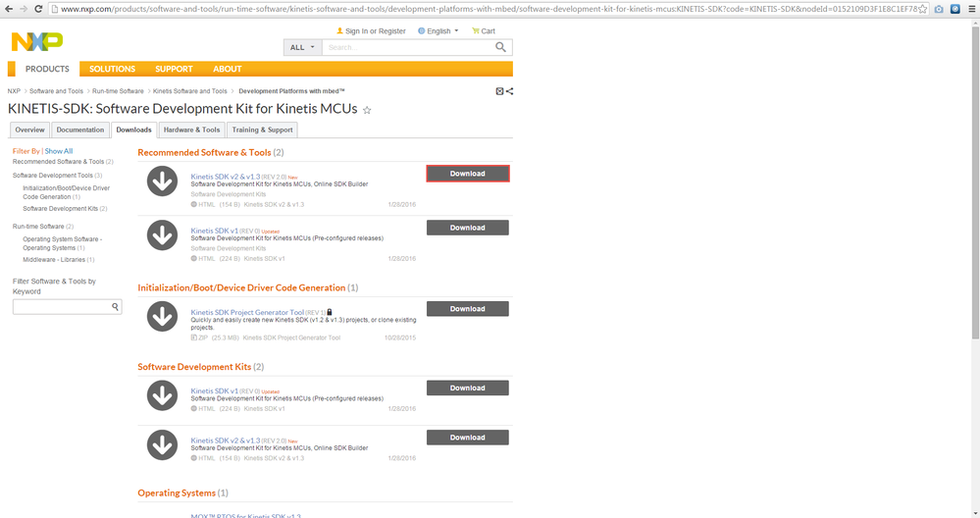Switch to the Documentation tab
Viewport: 980px width, 518px height.
(80, 129)
